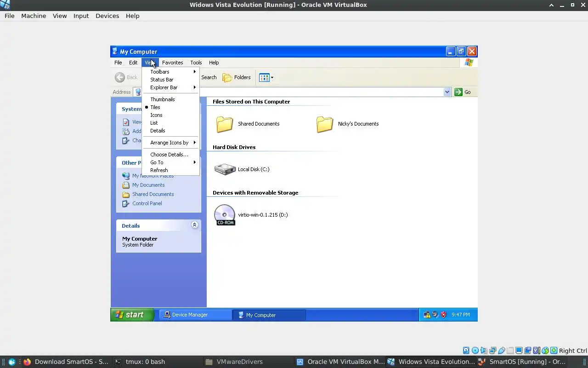Click the Control Panel icon in sidebar
The image size is (588, 368).
[126, 203]
